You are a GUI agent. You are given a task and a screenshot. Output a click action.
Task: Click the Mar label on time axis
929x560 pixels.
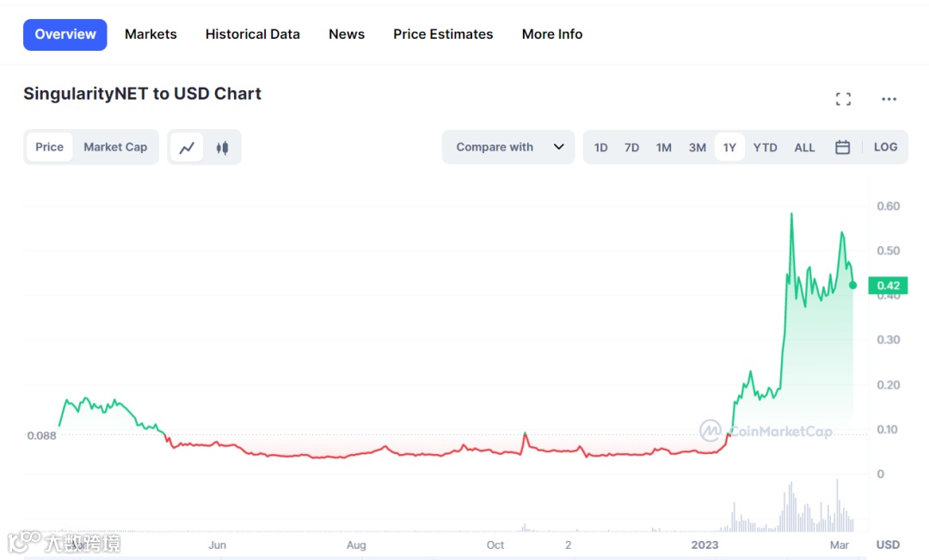(839, 545)
